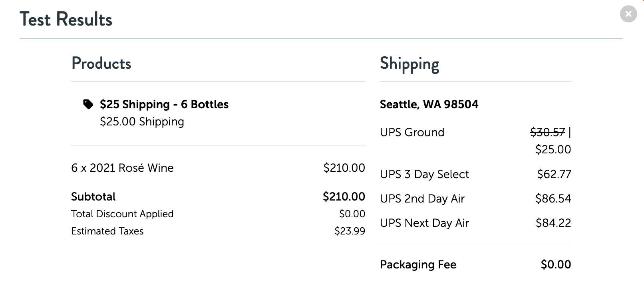
Task: Select the UPS 3 Day Select option
Action: coord(424,174)
